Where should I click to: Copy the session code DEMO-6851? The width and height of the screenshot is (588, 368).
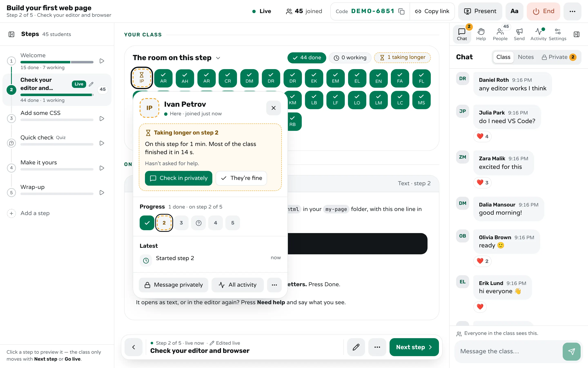click(401, 11)
